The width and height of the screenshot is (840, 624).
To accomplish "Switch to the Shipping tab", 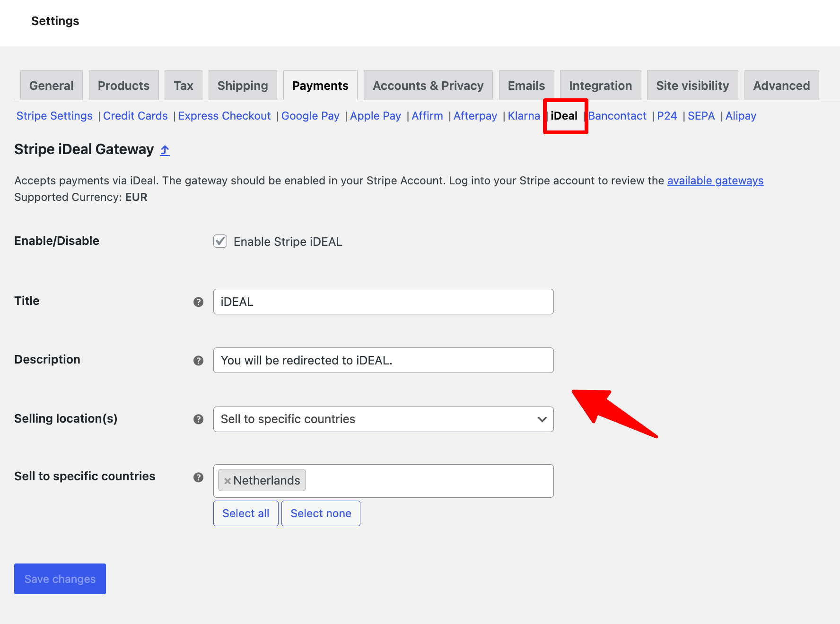I will pos(243,86).
